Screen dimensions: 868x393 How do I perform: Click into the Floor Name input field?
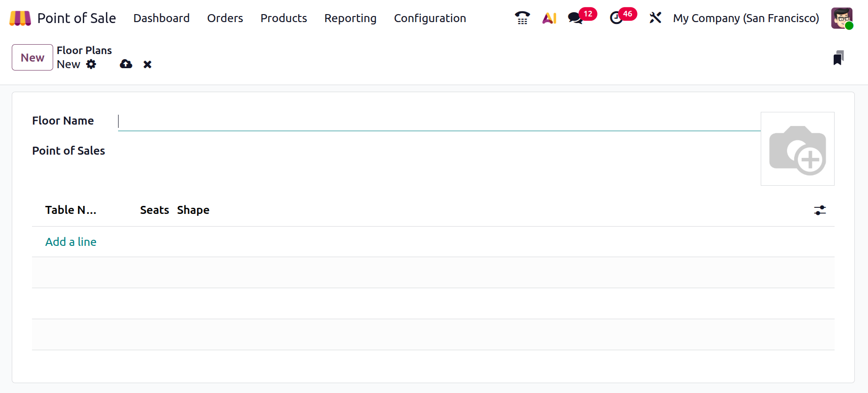[x=438, y=121]
